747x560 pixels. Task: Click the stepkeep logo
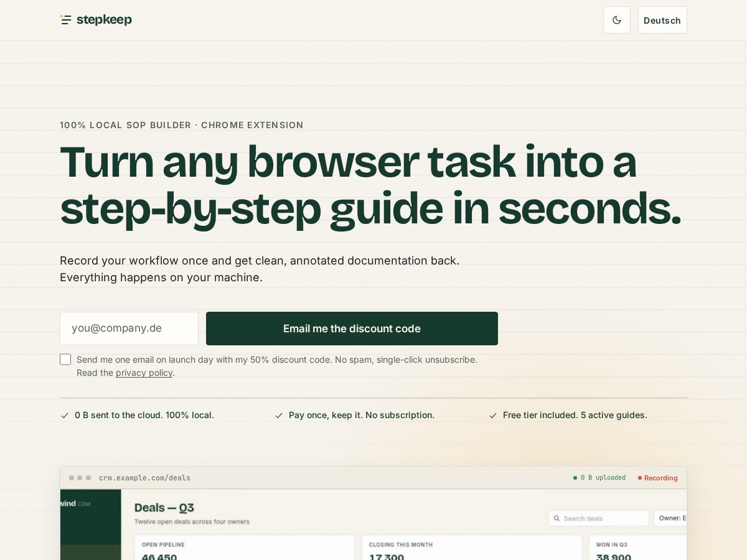pos(96,20)
